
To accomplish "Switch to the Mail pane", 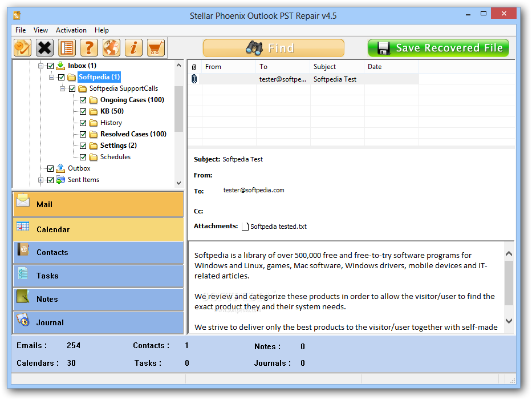I will pos(99,204).
